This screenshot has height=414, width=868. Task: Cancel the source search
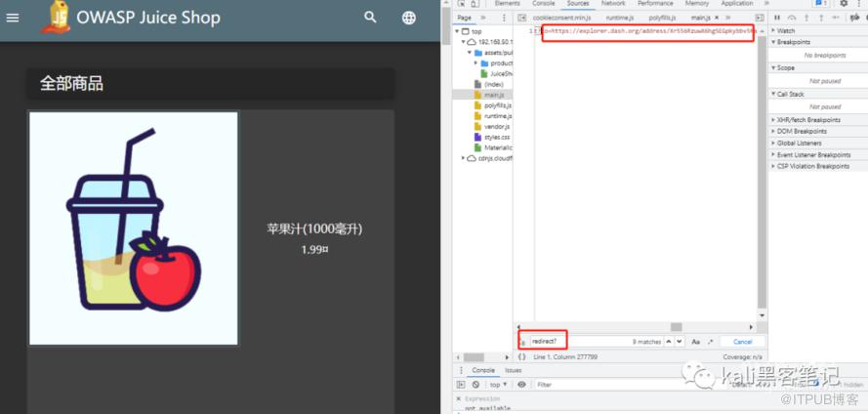point(742,342)
